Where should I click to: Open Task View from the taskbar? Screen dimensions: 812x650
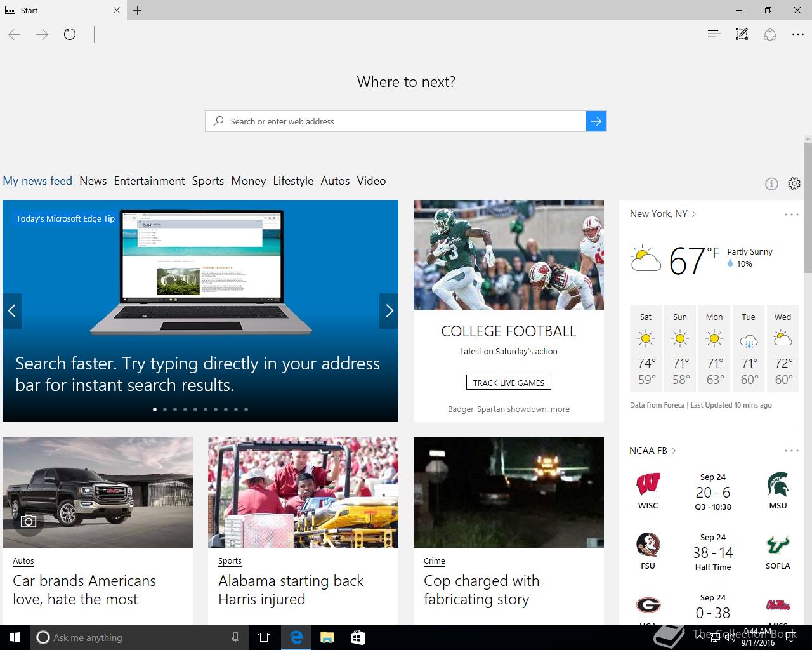click(x=264, y=637)
